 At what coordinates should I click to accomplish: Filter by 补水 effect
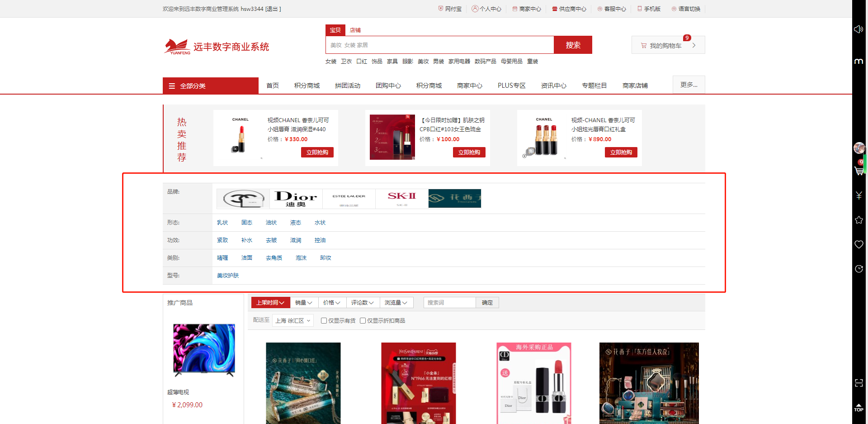tap(247, 240)
